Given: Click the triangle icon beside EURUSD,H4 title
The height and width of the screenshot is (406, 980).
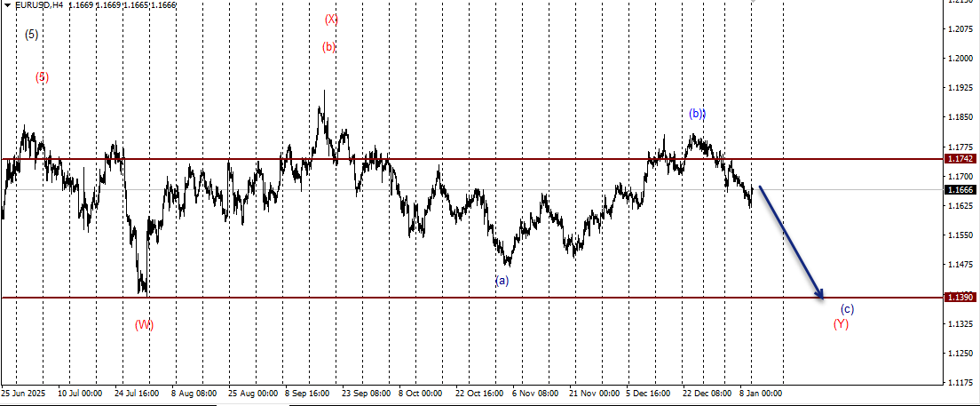Looking at the screenshot, I should (x=7, y=5).
